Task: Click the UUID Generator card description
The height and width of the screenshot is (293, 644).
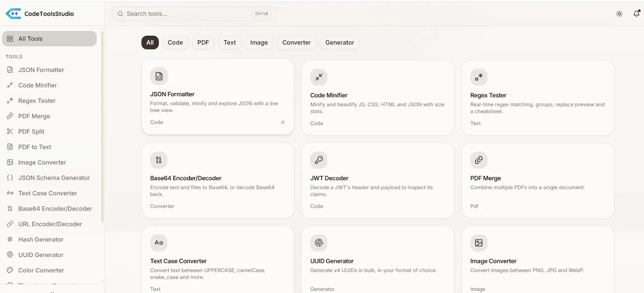Action: point(374,270)
